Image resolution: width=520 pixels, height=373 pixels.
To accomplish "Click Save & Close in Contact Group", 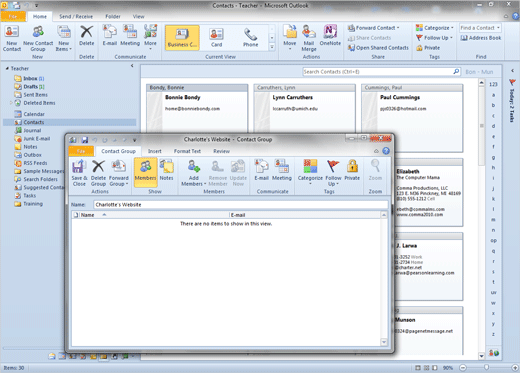I will click(x=79, y=173).
